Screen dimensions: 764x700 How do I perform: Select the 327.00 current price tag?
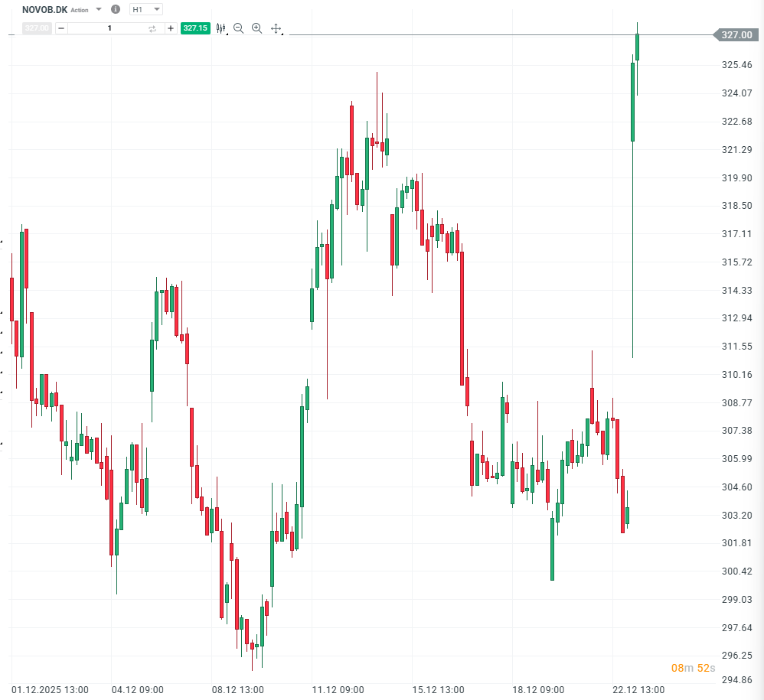[x=737, y=35]
